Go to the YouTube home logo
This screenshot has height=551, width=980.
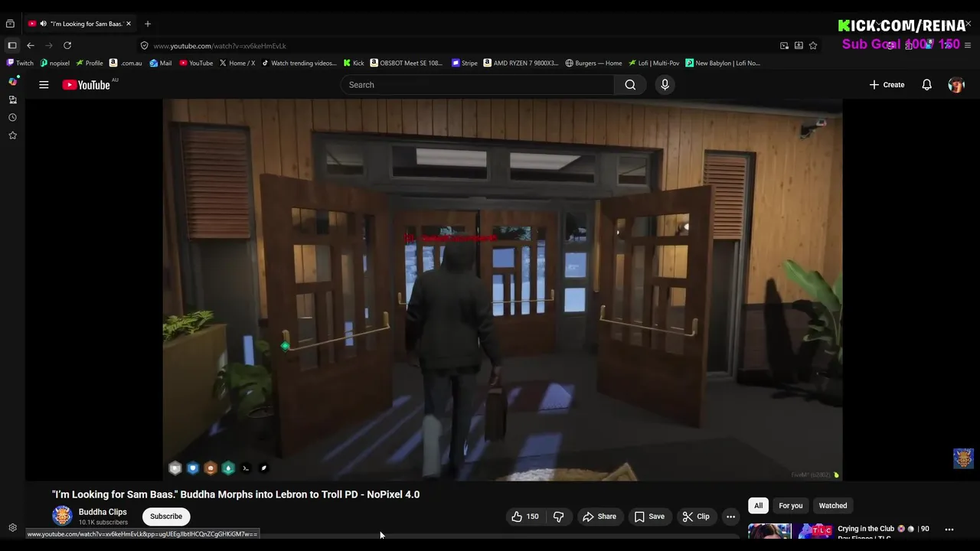[87, 85]
